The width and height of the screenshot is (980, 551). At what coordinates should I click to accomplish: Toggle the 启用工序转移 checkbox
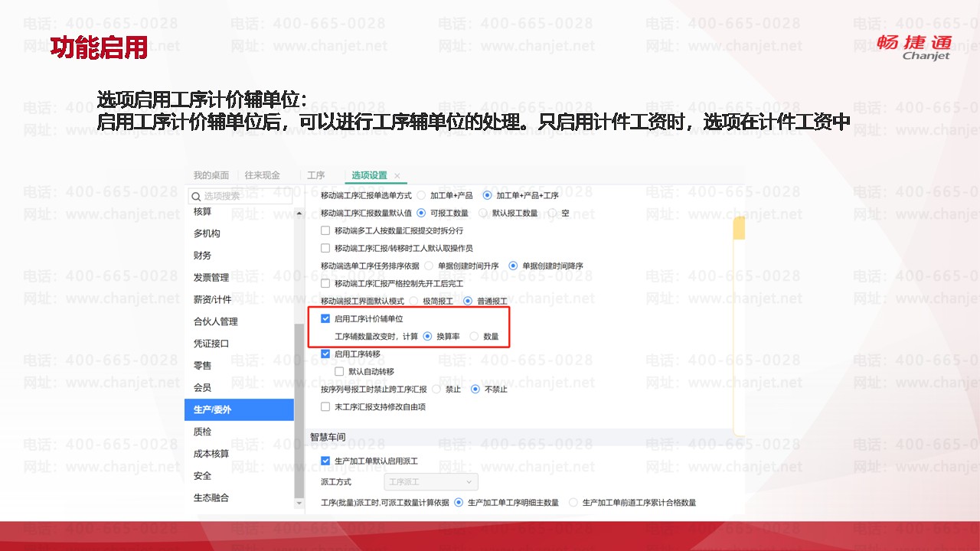point(325,354)
